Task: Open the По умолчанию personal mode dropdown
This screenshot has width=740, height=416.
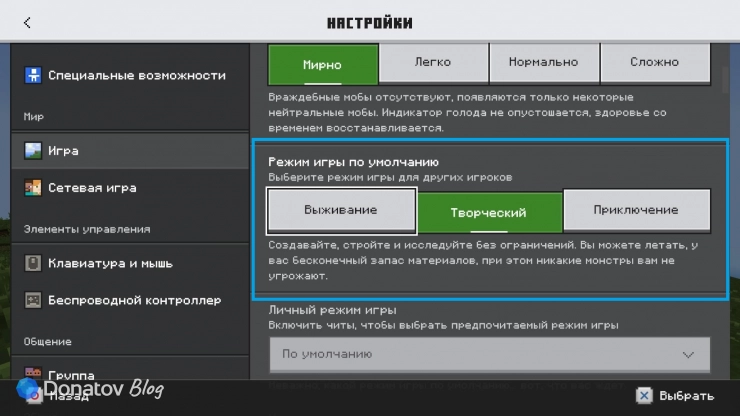Action: 489,354
